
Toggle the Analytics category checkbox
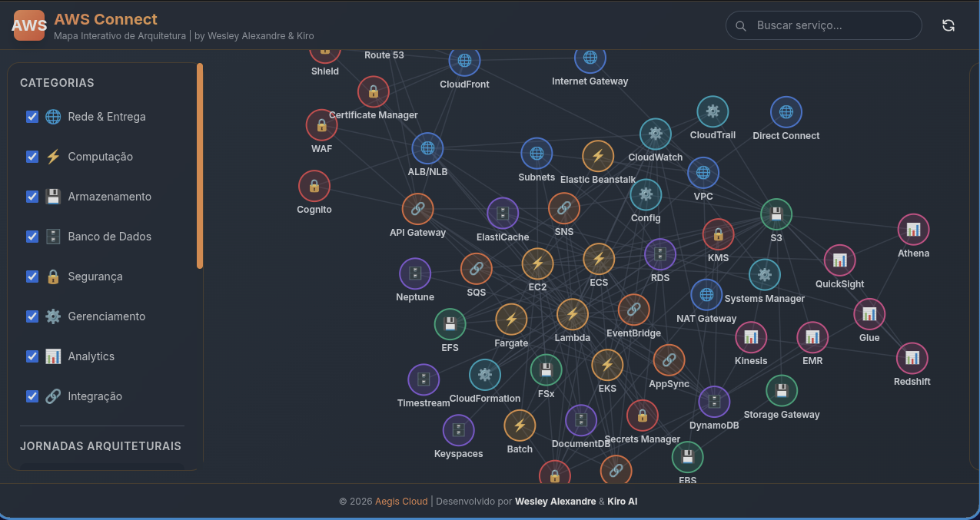click(32, 356)
